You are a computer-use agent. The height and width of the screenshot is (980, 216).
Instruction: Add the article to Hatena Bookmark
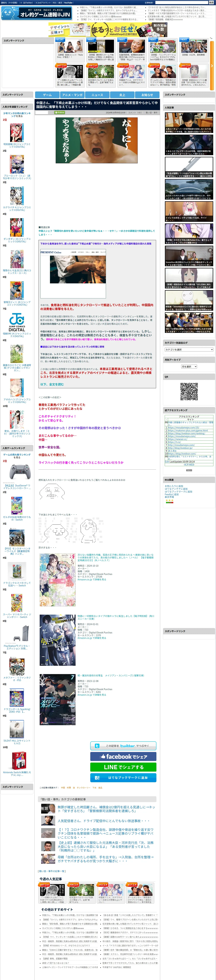click(x=123, y=778)
